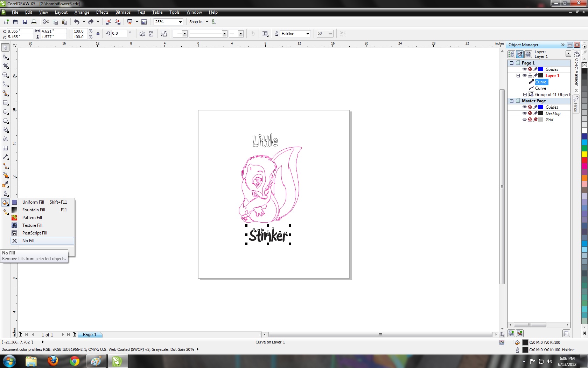This screenshot has height=368, width=588.
Task: Click the Undo arrow icon
Action: [x=76, y=22]
